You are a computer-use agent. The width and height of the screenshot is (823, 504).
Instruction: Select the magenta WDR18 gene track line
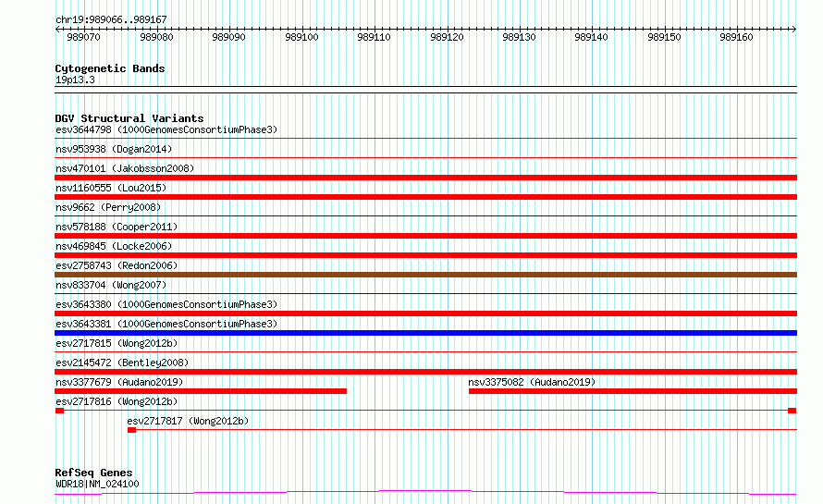pos(425,493)
